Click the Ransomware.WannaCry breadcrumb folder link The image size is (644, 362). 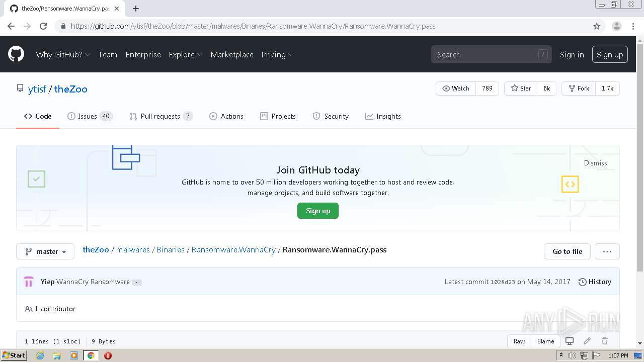click(233, 249)
